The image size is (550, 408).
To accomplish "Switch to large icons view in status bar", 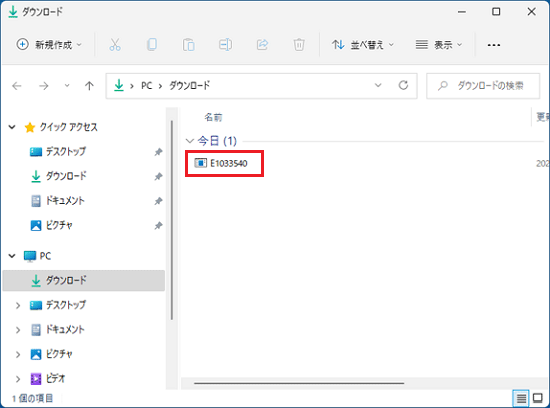I will tap(538, 398).
